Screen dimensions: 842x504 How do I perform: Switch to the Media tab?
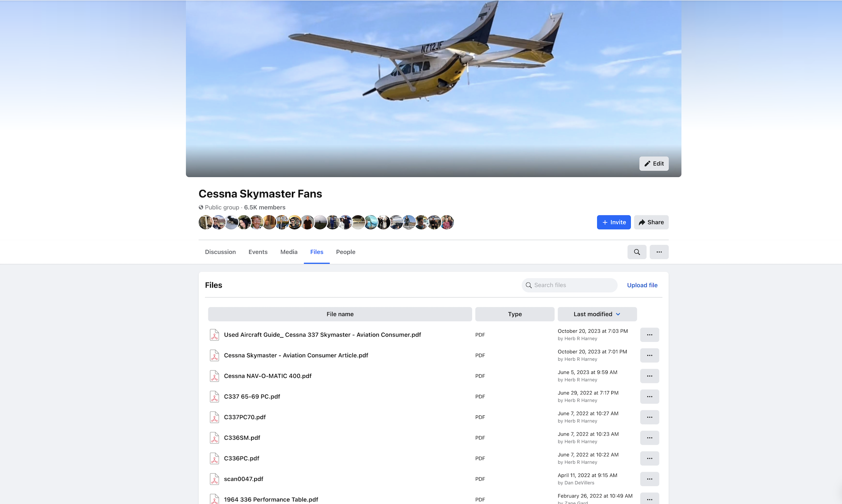click(x=289, y=252)
